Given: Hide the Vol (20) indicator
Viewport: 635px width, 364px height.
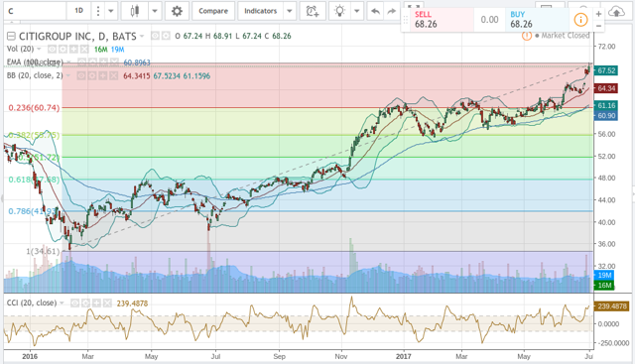Looking at the screenshot, I should click(x=53, y=50).
